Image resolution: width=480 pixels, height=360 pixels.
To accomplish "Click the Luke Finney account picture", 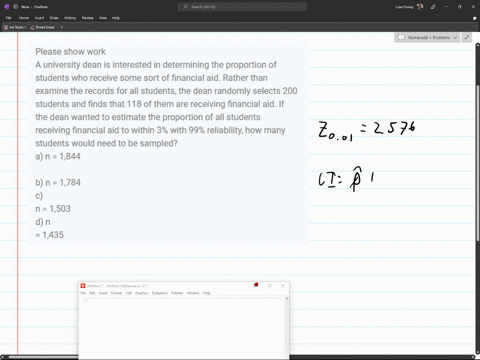I will [x=420, y=7].
